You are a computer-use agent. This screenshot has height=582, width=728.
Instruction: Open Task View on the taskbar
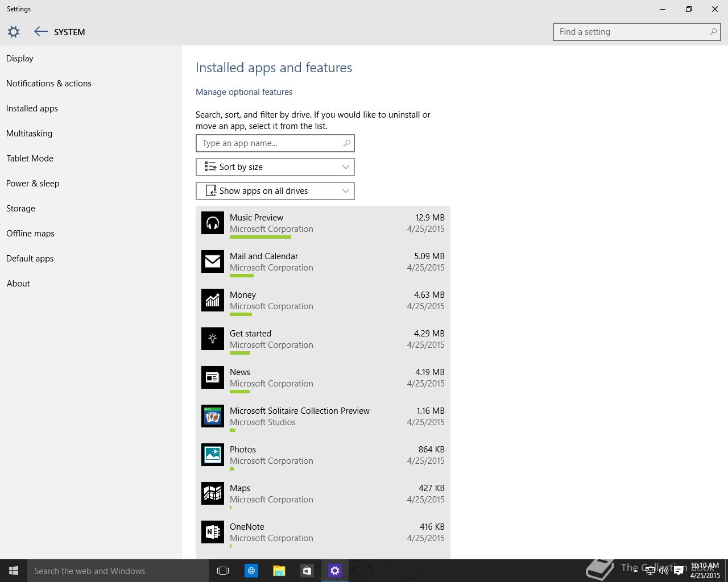(x=223, y=571)
